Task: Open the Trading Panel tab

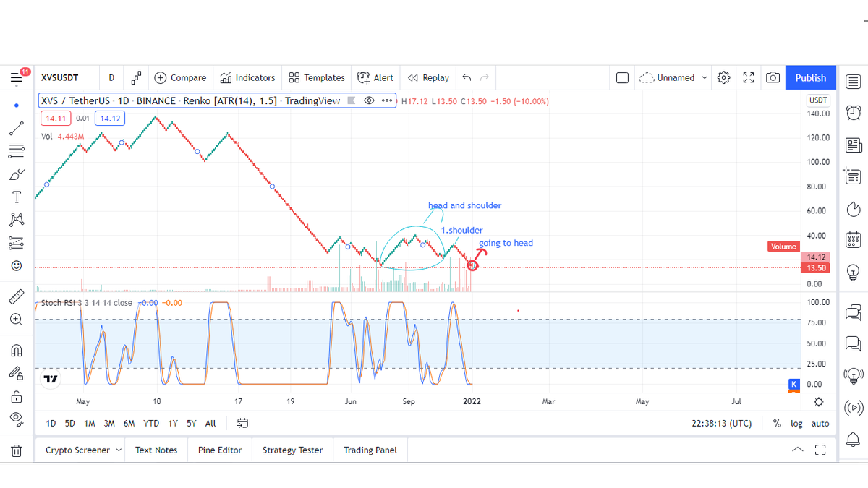Action: click(370, 450)
